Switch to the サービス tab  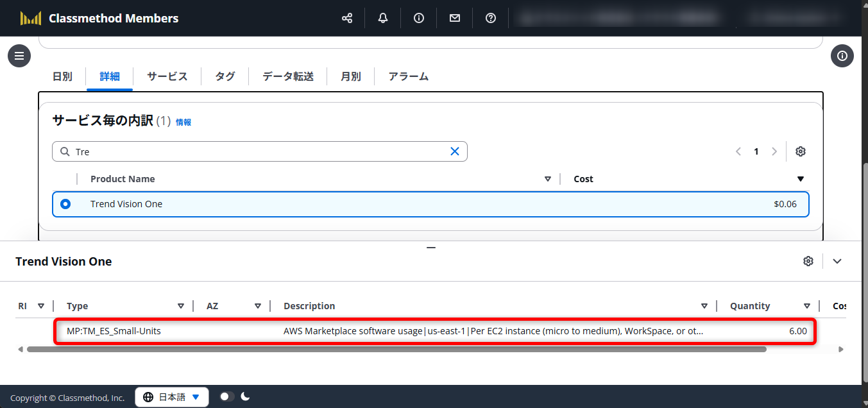[x=167, y=76]
